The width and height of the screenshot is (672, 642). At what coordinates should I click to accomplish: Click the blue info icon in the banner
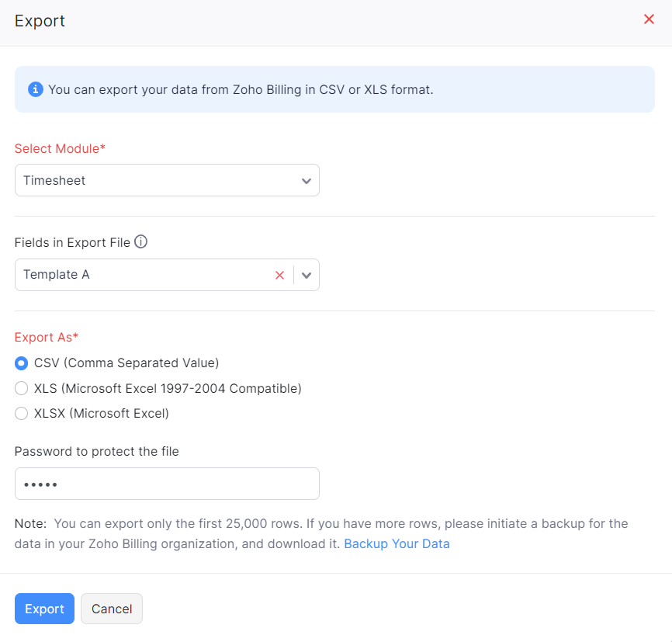tap(35, 89)
